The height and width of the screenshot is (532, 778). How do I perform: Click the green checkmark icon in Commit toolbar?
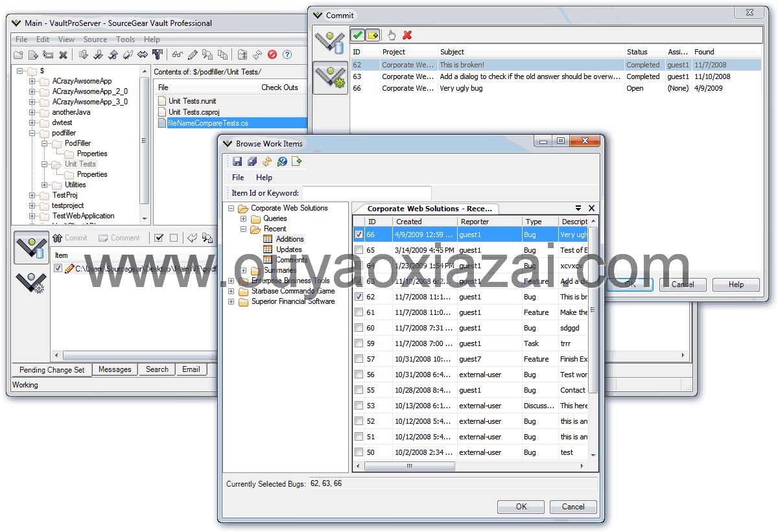(x=357, y=35)
